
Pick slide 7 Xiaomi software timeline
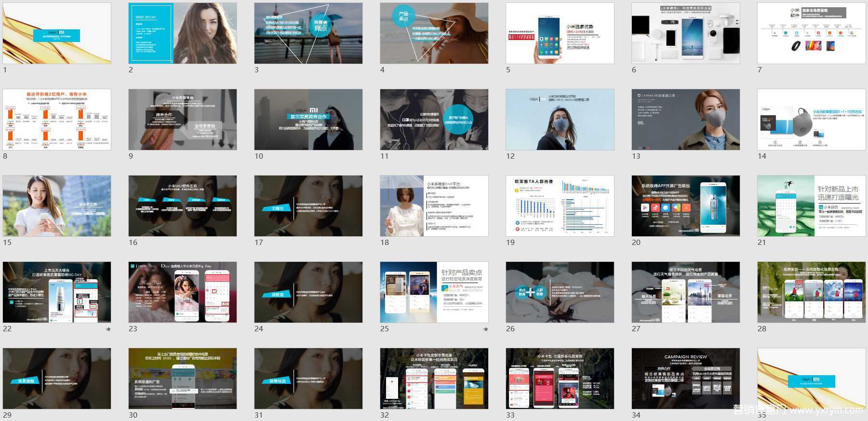(x=812, y=33)
